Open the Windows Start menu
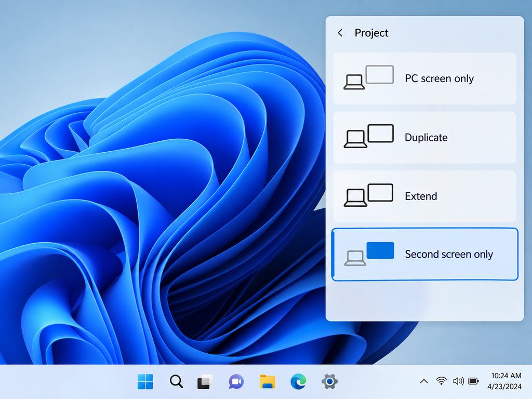 click(x=145, y=382)
